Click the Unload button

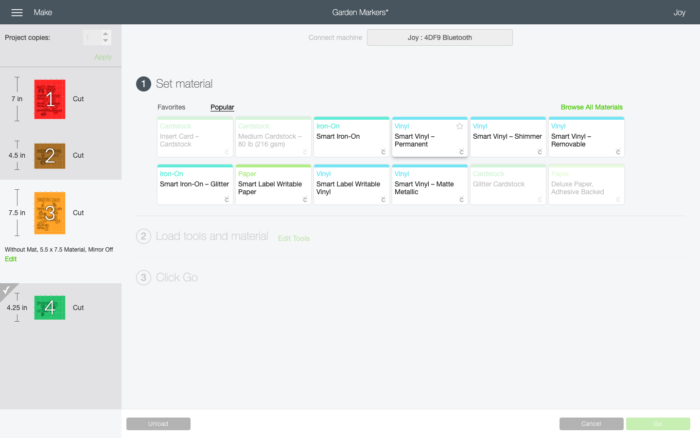[158, 424]
